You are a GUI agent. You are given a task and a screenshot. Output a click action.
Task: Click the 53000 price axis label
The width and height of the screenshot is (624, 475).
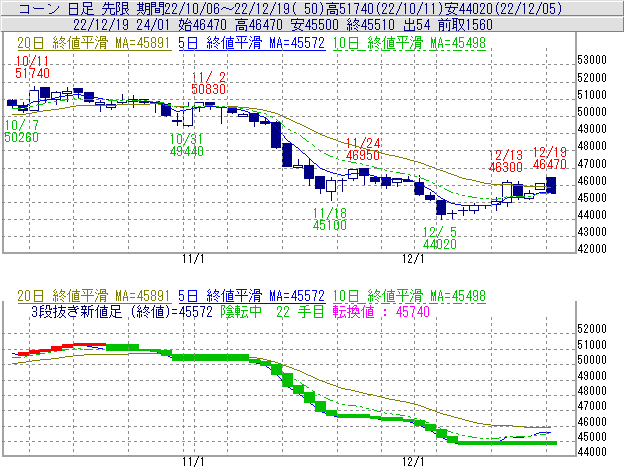tap(592, 60)
